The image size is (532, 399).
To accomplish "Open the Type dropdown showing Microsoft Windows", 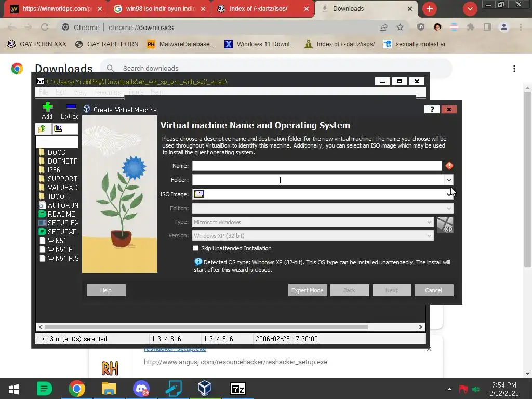I will pos(313,222).
